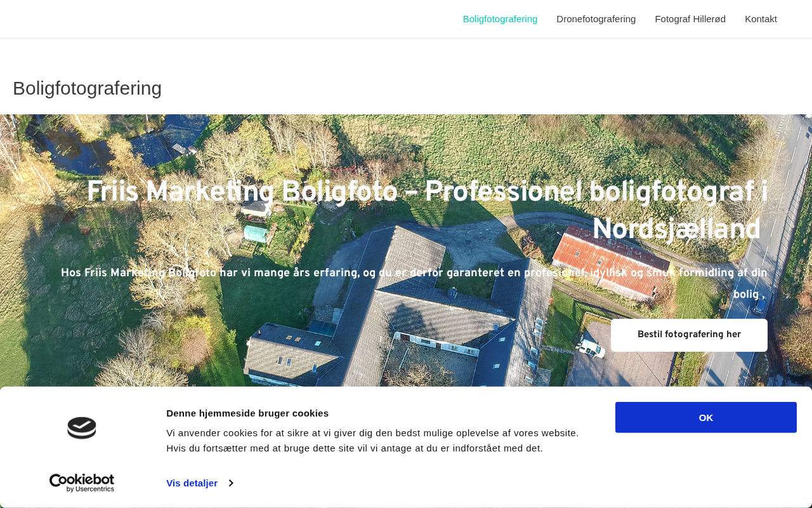The width and height of the screenshot is (812, 508).
Task: Click the Friis Marketing Boligfoto hero headline
Action: click(x=427, y=211)
